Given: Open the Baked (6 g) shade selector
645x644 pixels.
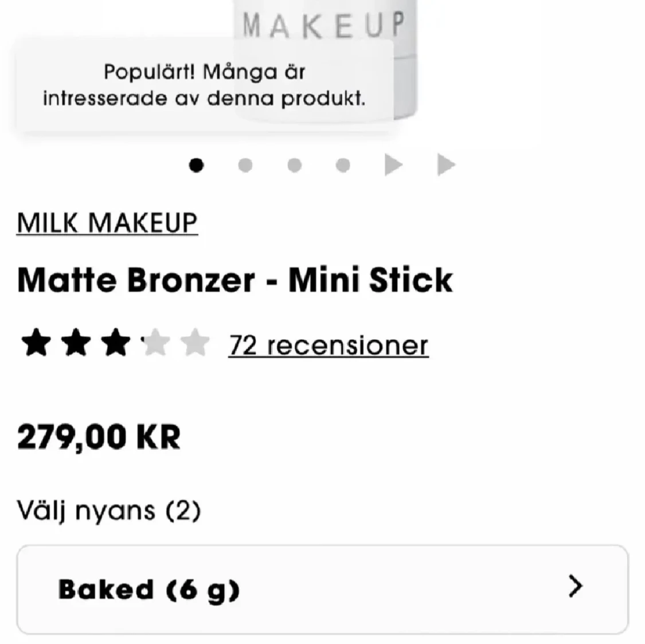Looking at the screenshot, I should (322, 590).
